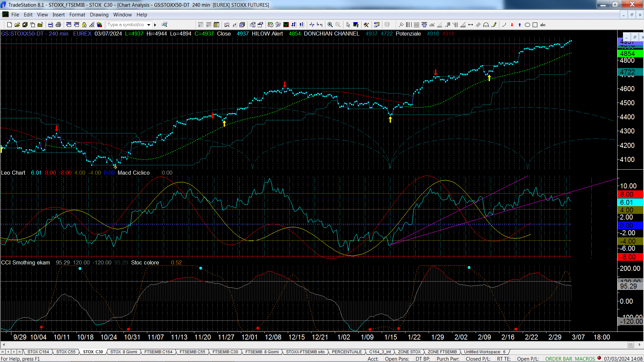Click the green wrench ORDER BAR label

coord(558,359)
